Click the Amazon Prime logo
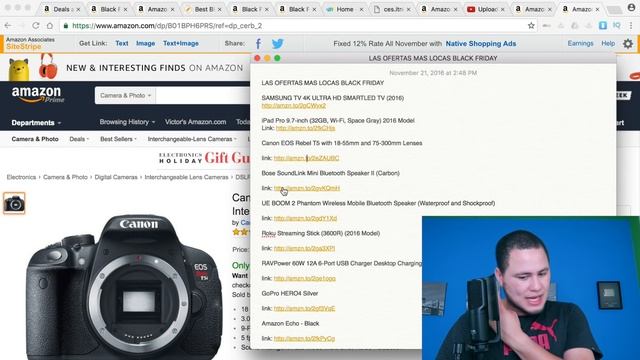Screen dimensions: 640x360 pos(38,95)
